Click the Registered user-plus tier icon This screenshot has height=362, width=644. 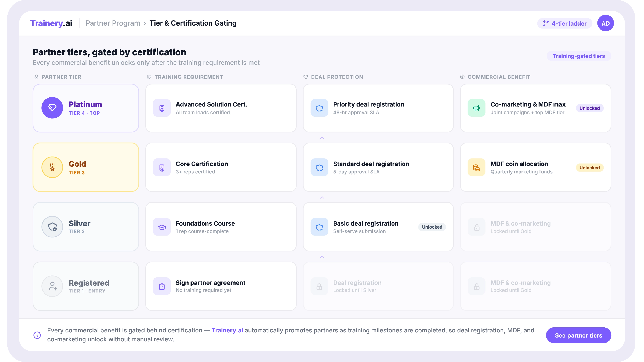click(52, 286)
